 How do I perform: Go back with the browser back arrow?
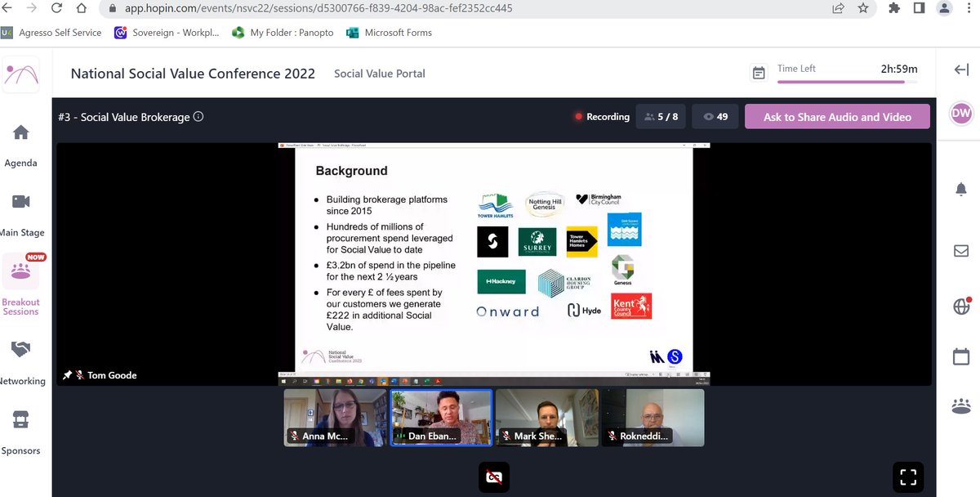(x=8, y=8)
